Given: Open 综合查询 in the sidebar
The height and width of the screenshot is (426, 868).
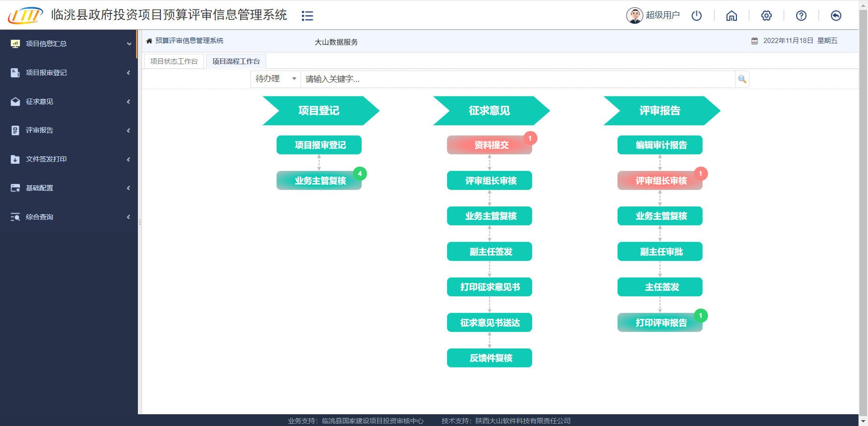Looking at the screenshot, I should point(68,217).
